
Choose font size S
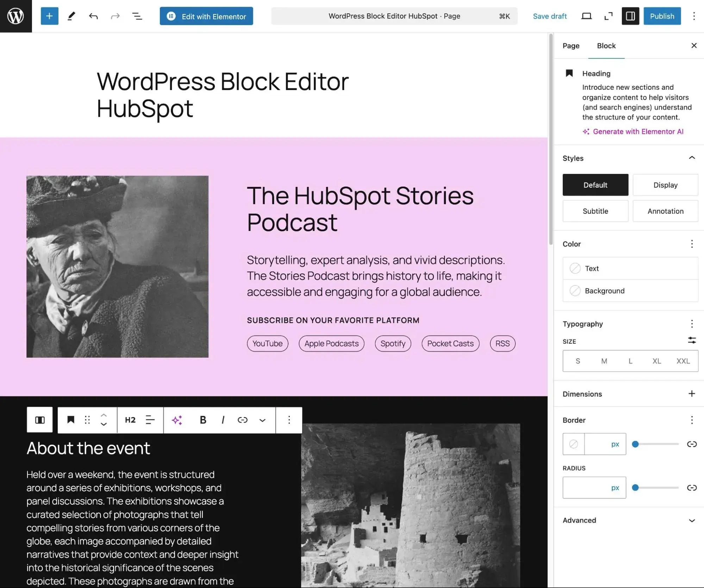[x=578, y=361]
